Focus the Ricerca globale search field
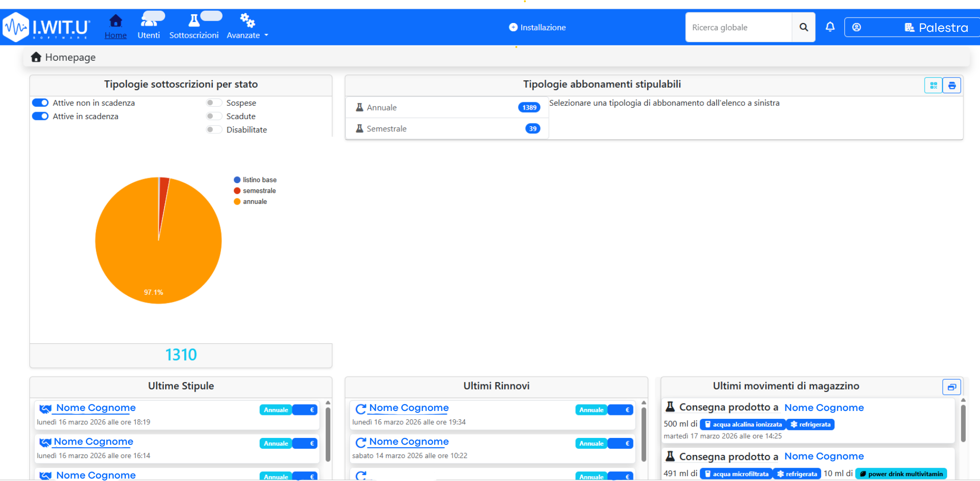The height and width of the screenshot is (481, 980). (x=738, y=27)
